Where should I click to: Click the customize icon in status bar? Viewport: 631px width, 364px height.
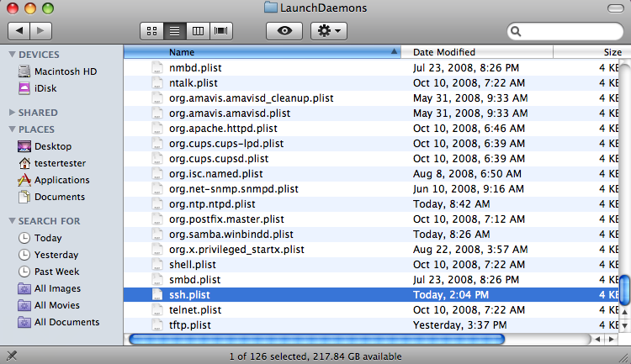click(x=12, y=356)
